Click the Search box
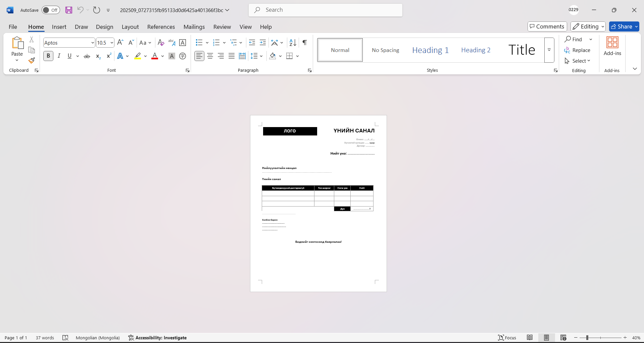644x343 pixels. click(x=326, y=10)
